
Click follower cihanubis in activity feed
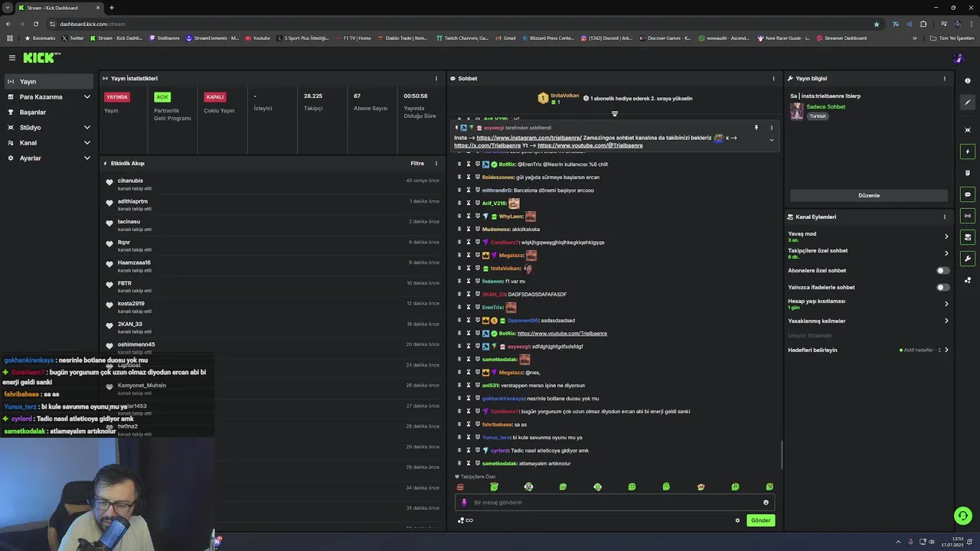click(130, 181)
